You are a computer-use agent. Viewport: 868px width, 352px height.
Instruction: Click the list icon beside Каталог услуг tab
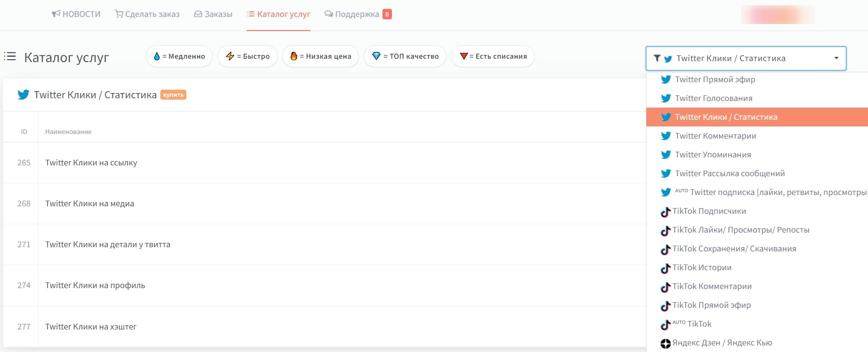point(251,14)
